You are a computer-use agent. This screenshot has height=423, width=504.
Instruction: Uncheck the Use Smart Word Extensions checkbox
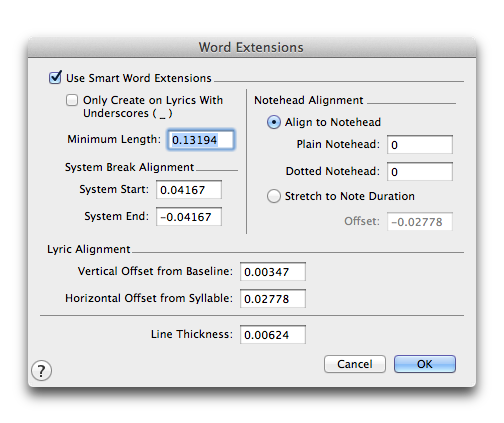[x=55, y=78]
